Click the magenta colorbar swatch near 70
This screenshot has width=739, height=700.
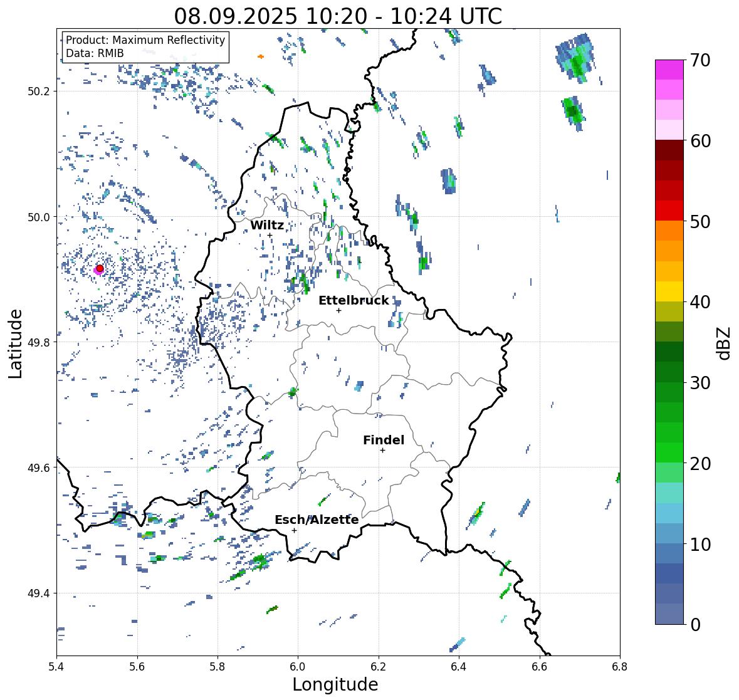click(669, 70)
